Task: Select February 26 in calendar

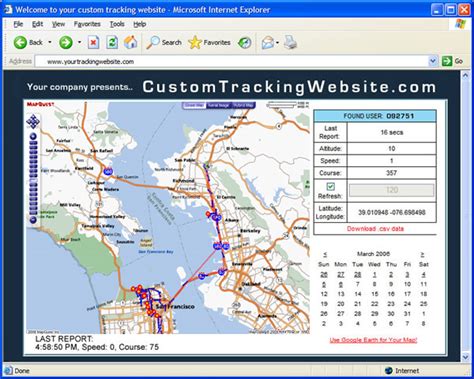Action: pyautogui.click(x=324, y=275)
